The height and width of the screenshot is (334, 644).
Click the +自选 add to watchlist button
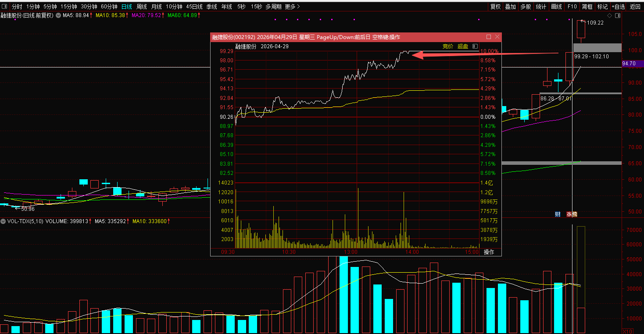pyautogui.click(x=618, y=7)
